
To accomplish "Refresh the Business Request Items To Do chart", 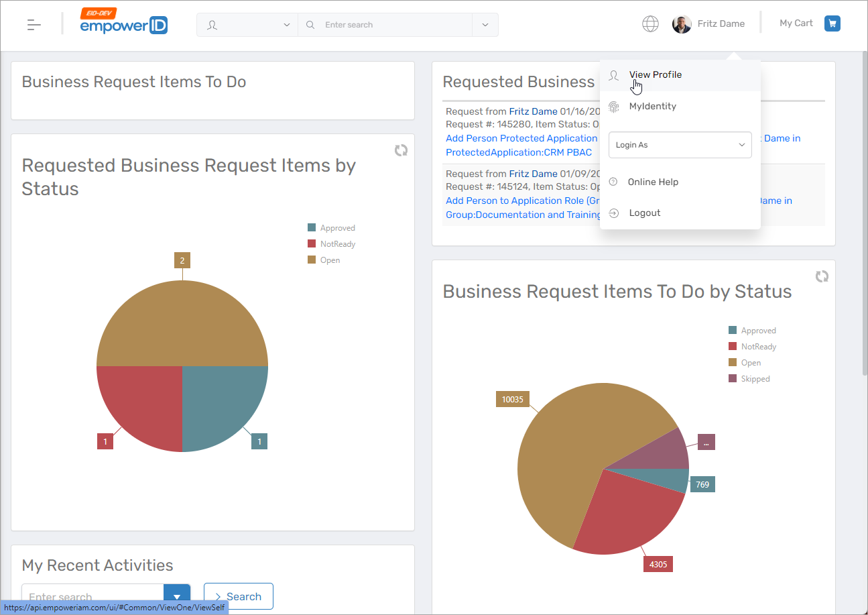I will point(822,276).
